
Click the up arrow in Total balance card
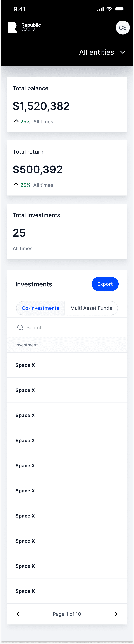tap(16, 122)
